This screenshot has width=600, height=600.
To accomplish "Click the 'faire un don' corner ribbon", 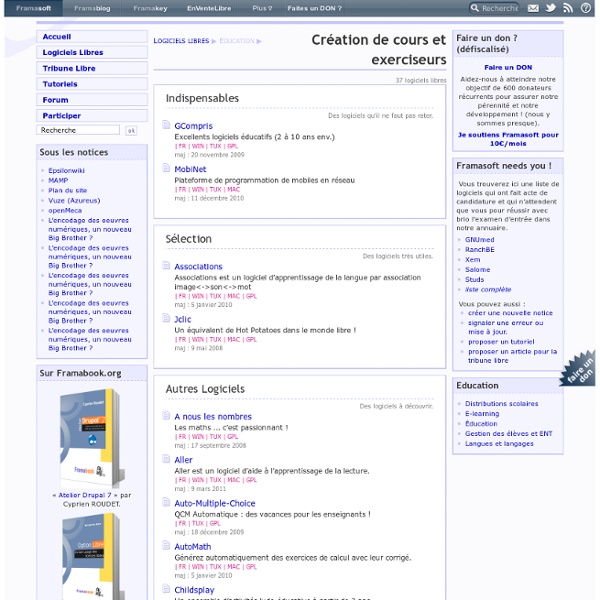I will 579,369.
